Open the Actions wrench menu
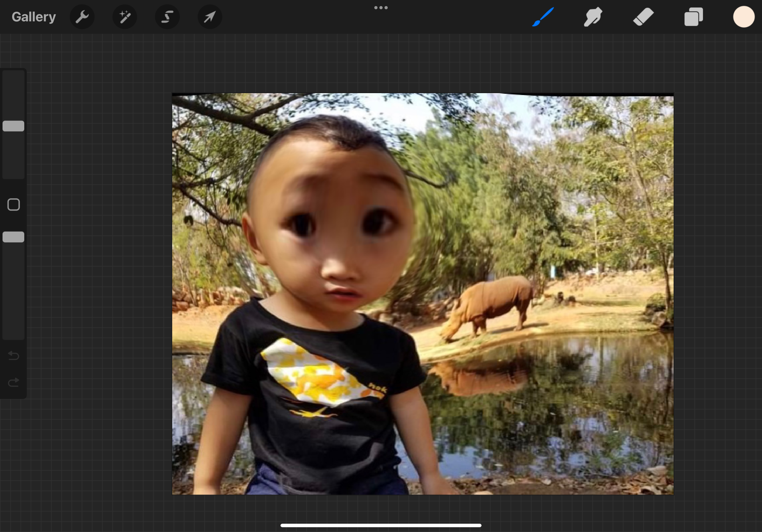 pyautogui.click(x=82, y=17)
